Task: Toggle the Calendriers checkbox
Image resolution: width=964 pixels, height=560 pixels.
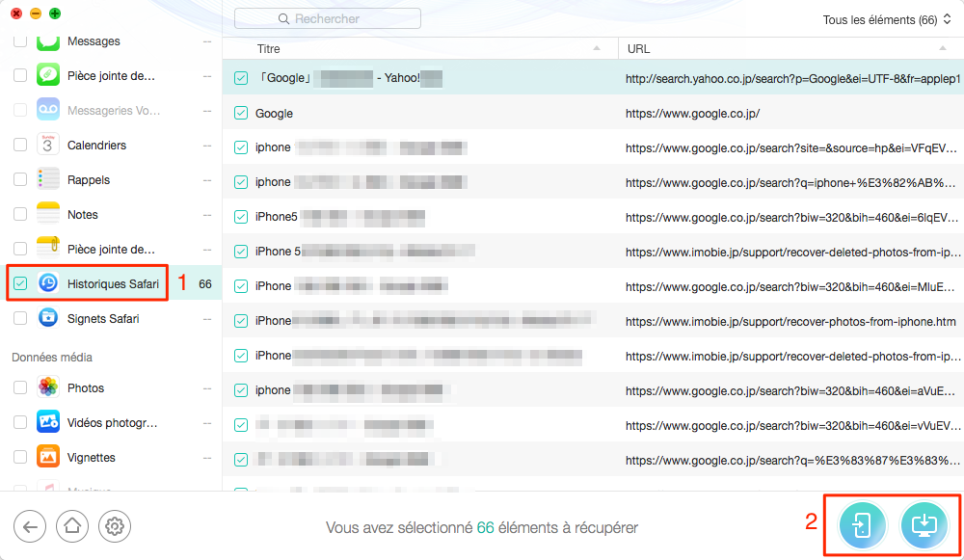Action: pos(20,146)
